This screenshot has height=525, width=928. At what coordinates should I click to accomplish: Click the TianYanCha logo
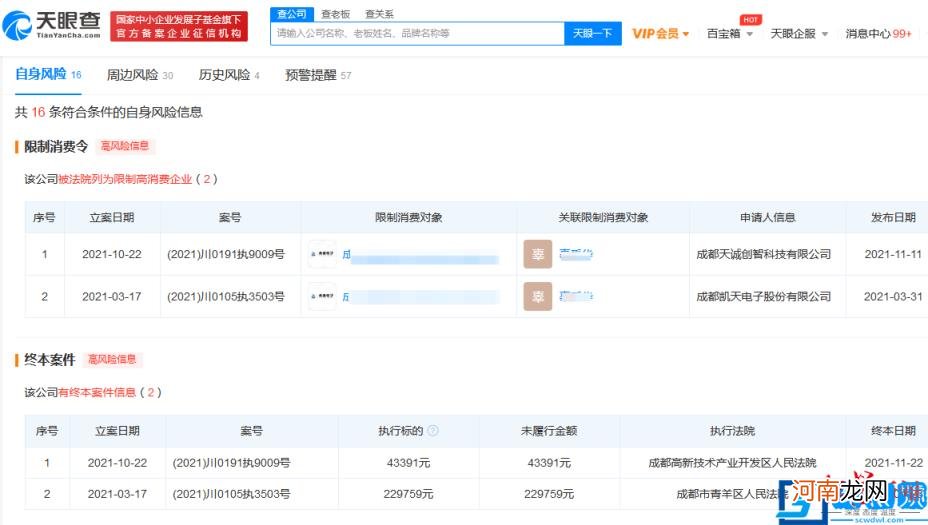click(51, 25)
